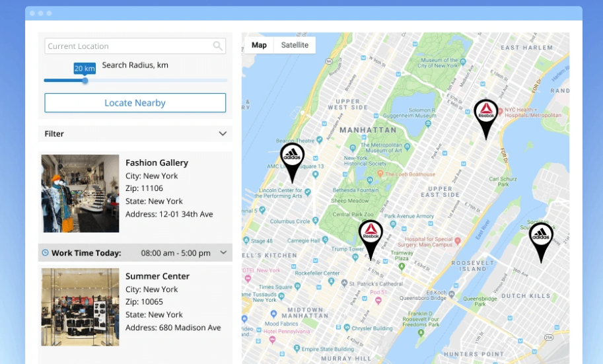603x364 pixels.
Task: Open the Summer Center store photo
Action: coord(80,307)
